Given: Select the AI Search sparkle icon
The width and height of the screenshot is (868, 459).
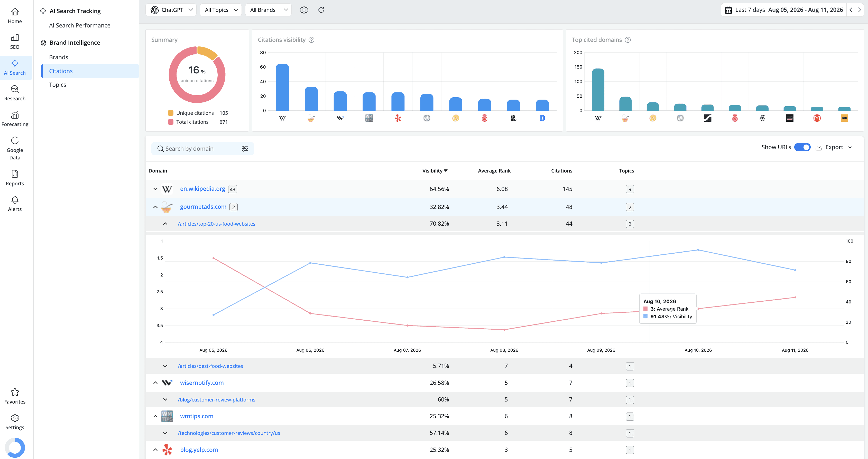Looking at the screenshot, I should tap(15, 63).
